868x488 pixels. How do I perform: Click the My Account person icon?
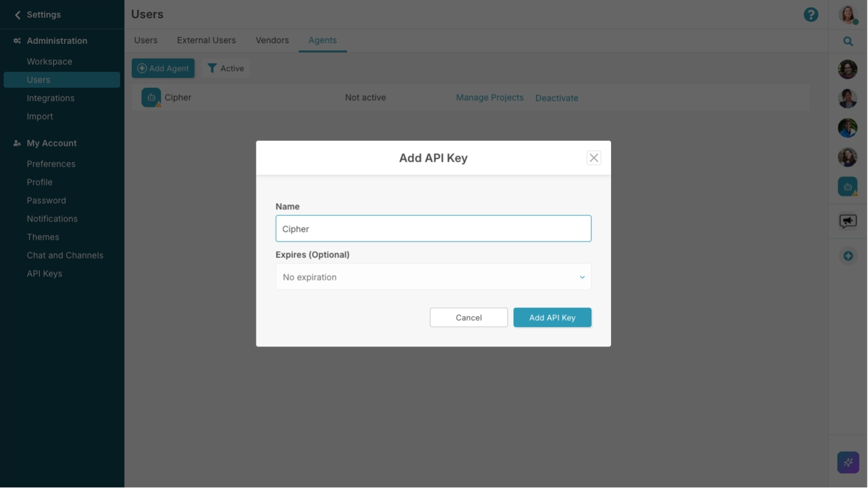(17, 143)
